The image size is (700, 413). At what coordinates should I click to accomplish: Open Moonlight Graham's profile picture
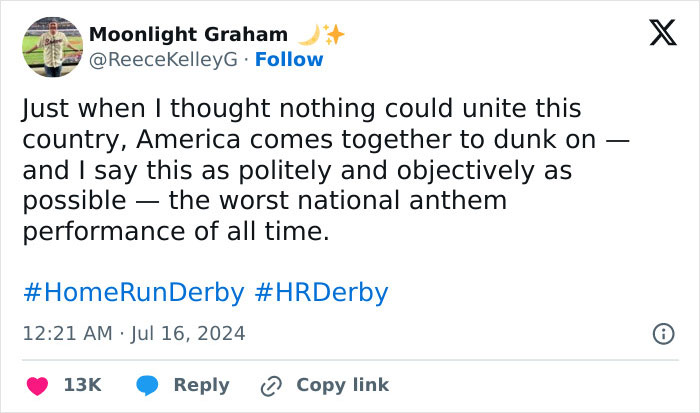point(51,47)
